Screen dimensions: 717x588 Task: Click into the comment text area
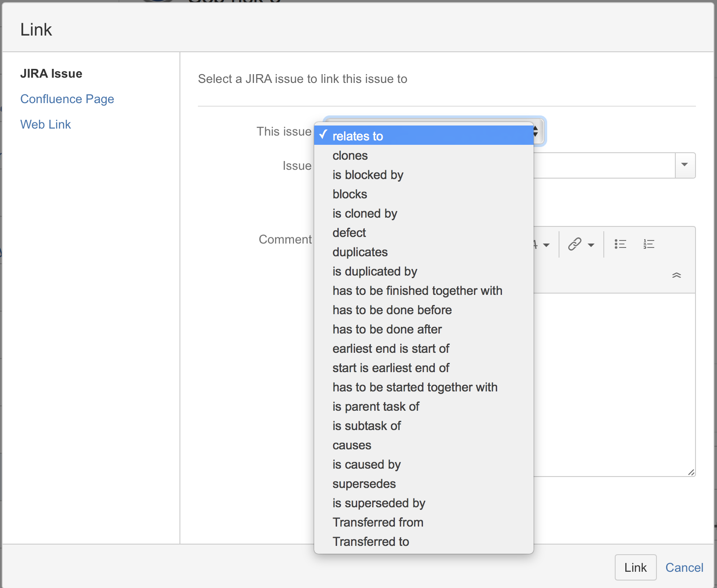point(614,384)
